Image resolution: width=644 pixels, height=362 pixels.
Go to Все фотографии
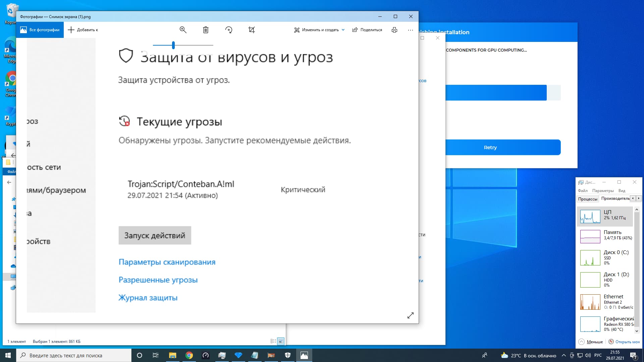tap(40, 30)
